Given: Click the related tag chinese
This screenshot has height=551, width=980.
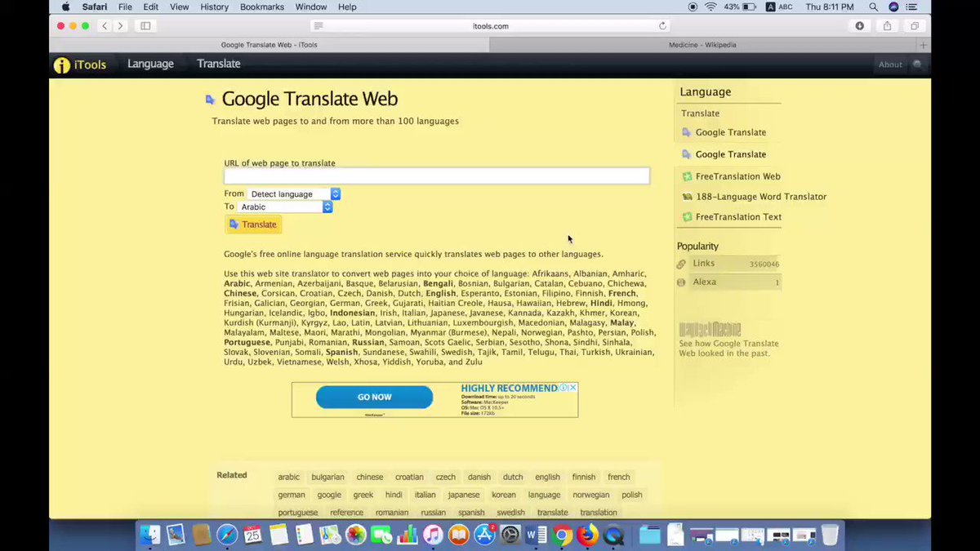Looking at the screenshot, I should coord(369,477).
